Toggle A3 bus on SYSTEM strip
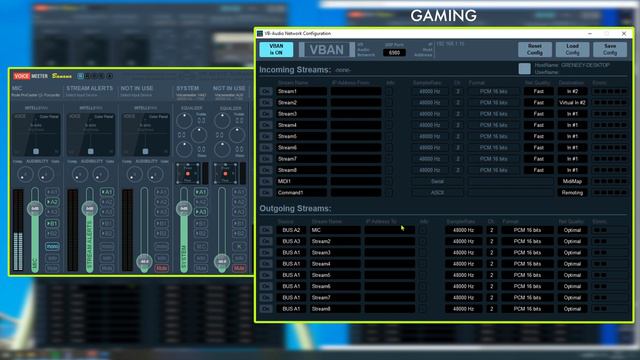The width and height of the screenshot is (640, 360). point(201,212)
